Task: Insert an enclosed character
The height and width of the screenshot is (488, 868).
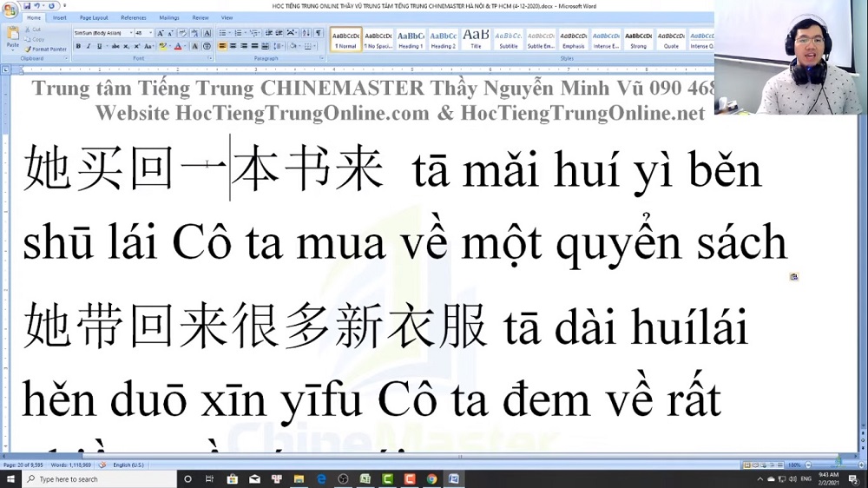Action: 207,46
